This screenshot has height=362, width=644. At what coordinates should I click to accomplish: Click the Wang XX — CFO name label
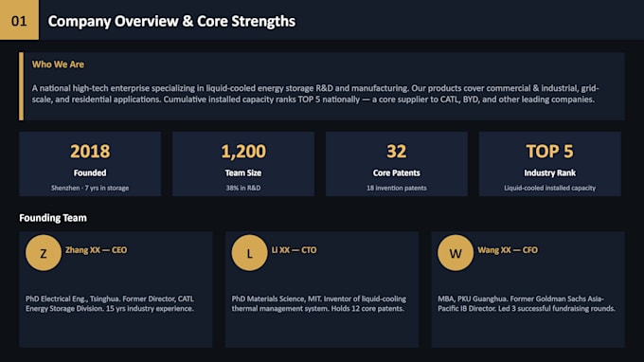[508, 250]
